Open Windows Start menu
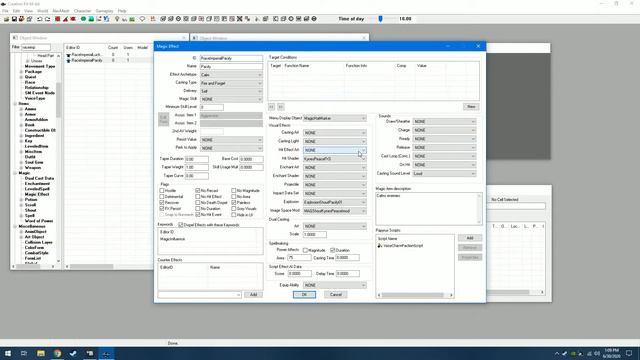Screen dimensions: 640x360 coord(8,353)
